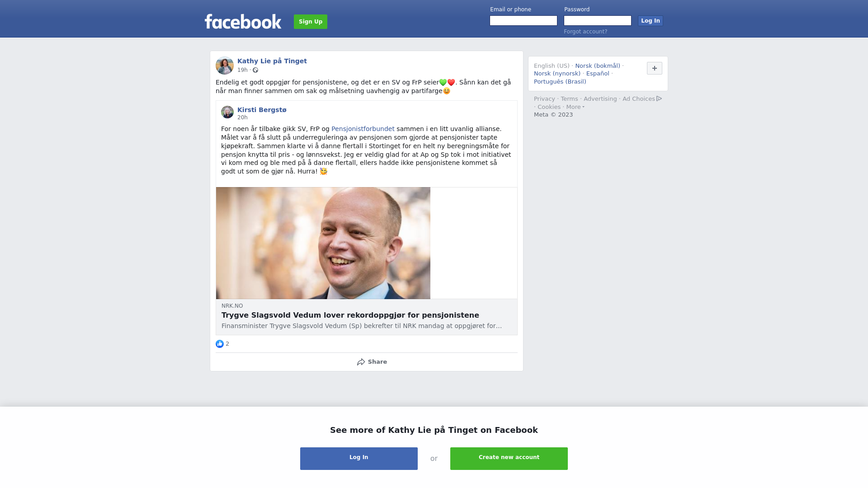Open Kathy Lie på Tinget profile picture
This screenshot has height=488, width=868.
pos(225,66)
